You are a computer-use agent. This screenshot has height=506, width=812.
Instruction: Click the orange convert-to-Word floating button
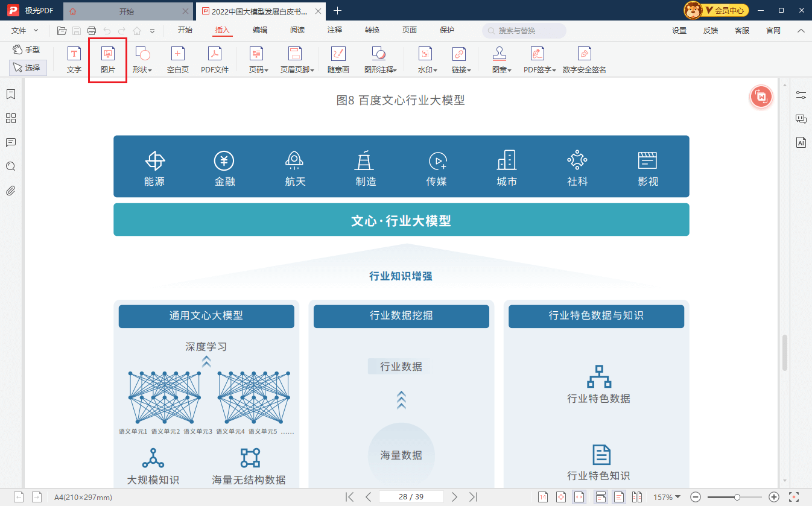click(x=761, y=97)
